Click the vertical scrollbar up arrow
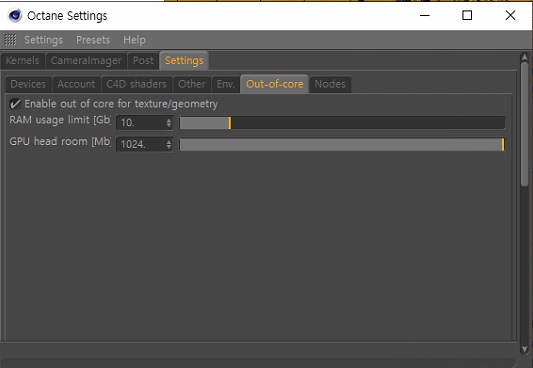 [525, 57]
